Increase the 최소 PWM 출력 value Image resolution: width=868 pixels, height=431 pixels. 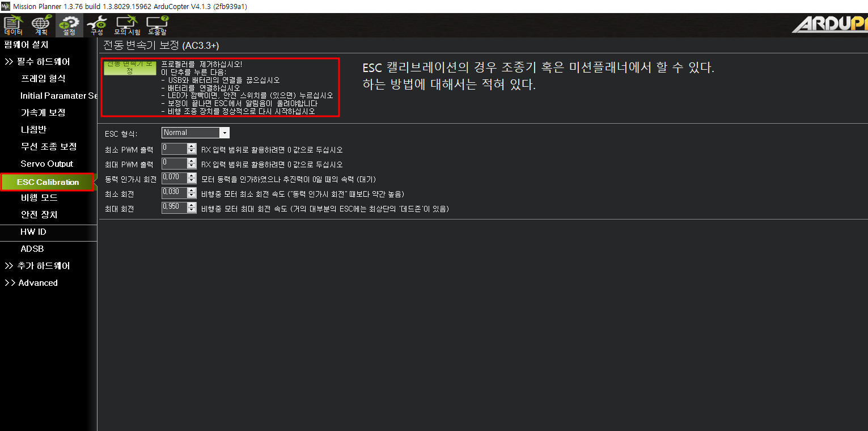coord(192,146)
